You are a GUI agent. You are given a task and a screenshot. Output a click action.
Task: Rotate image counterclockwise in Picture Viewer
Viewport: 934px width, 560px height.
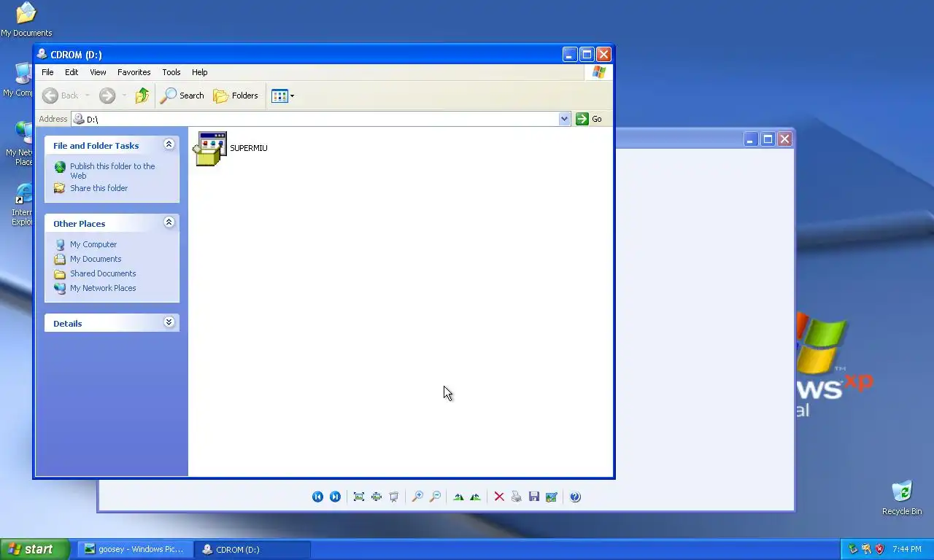[476, 497]
